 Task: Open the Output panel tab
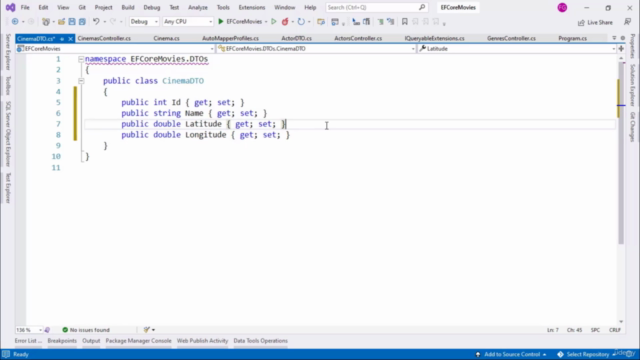tap(91, 341)
